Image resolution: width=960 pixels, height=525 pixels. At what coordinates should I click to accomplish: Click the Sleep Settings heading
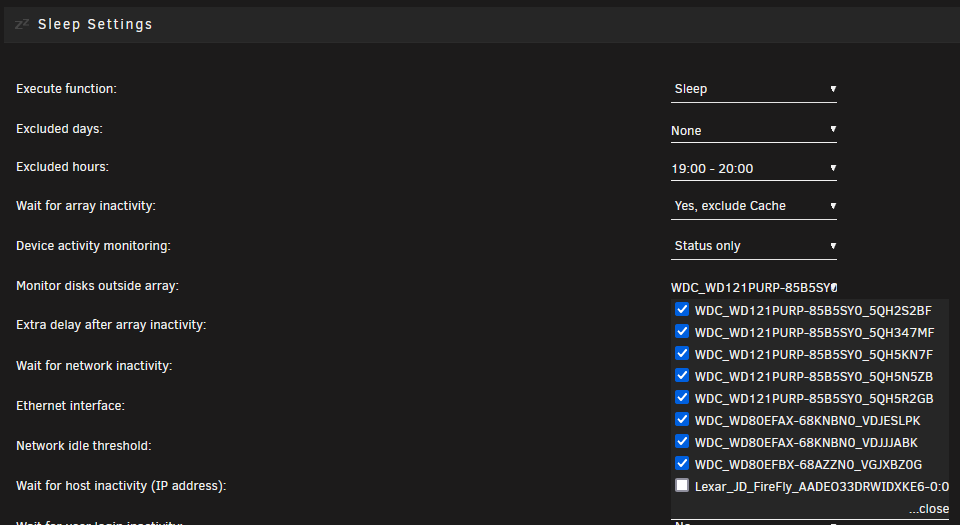point(95,24)
